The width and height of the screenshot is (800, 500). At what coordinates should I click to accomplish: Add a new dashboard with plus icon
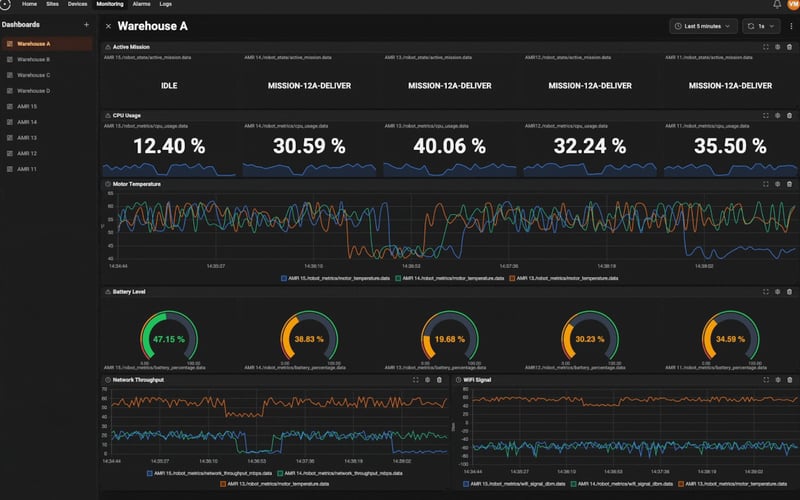pyautogui.click(x=86, y=24)
